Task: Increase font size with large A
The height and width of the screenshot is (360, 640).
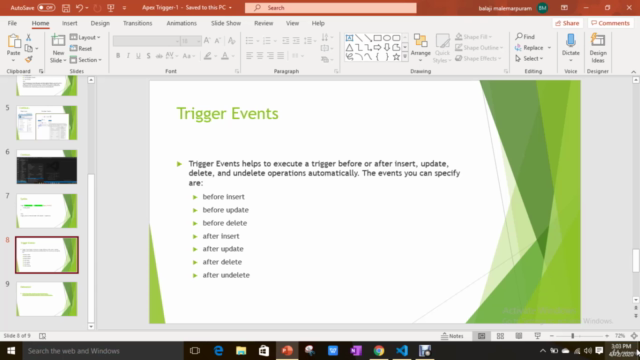Action: (x=207, y=40)
